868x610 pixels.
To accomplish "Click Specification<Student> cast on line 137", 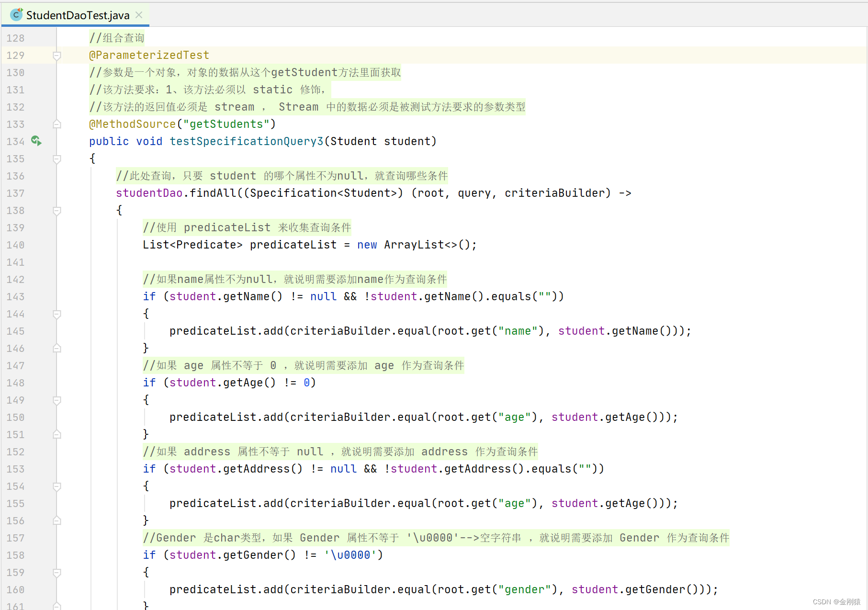I will [x=324, y=193].
